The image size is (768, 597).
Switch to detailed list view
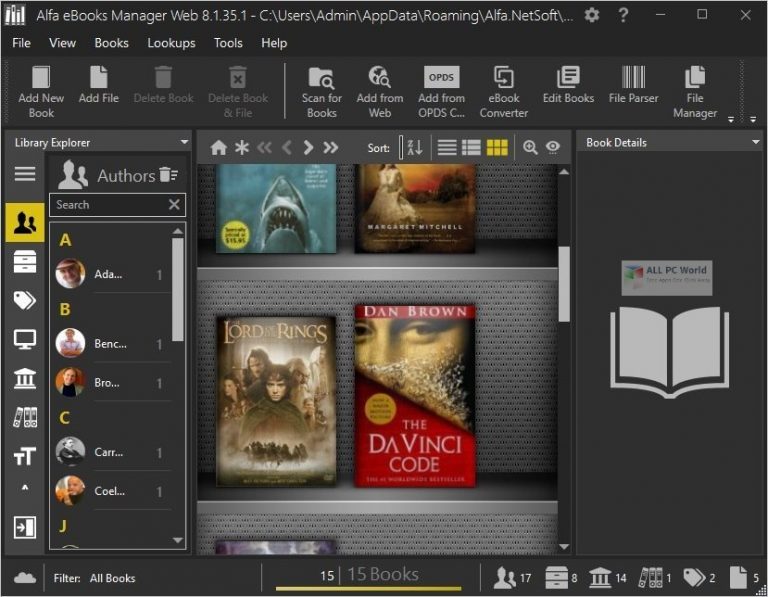pos(471,147)
